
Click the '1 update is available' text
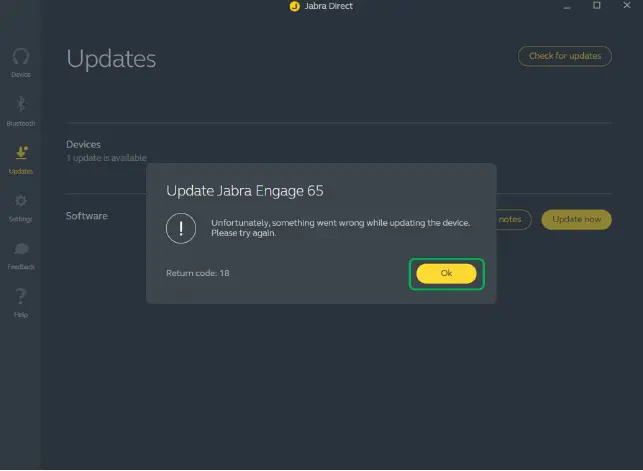107,158
